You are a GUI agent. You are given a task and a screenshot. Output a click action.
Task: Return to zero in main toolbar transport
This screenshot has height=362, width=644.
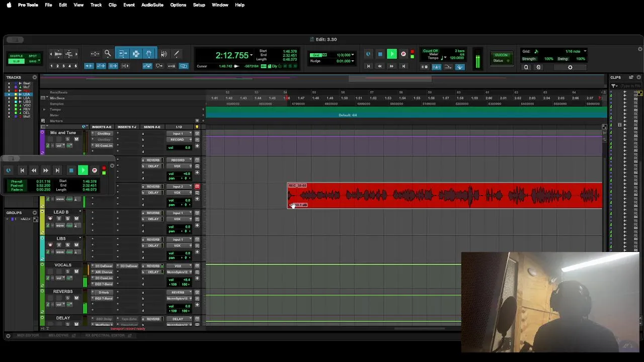368,66
